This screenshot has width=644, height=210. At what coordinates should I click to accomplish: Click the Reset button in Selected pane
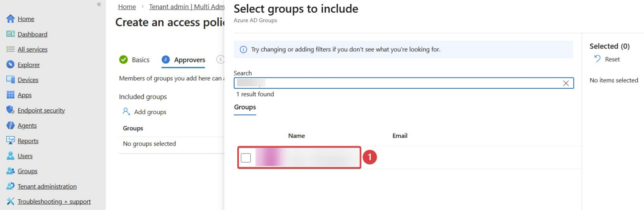[607, 59]
